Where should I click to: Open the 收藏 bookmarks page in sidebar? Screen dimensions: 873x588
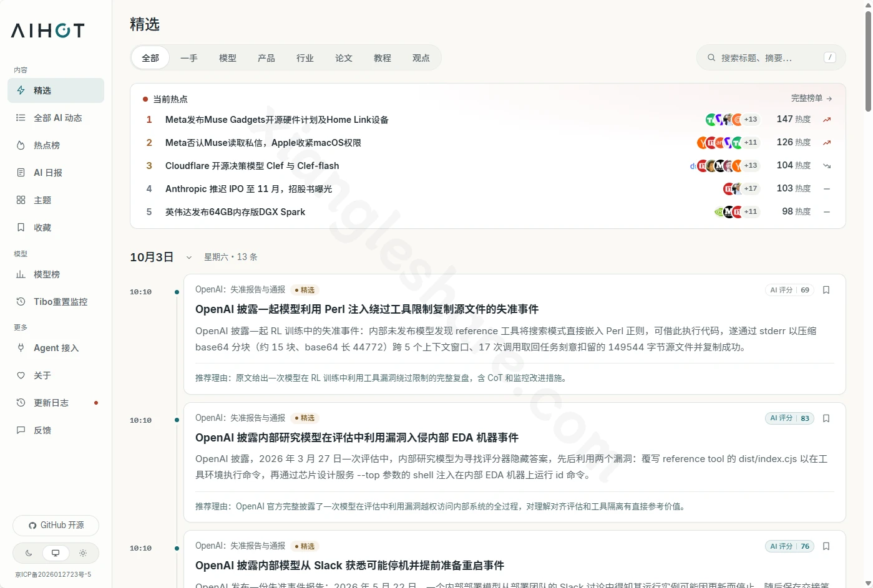pyautogui.click(x=56, y=228)
